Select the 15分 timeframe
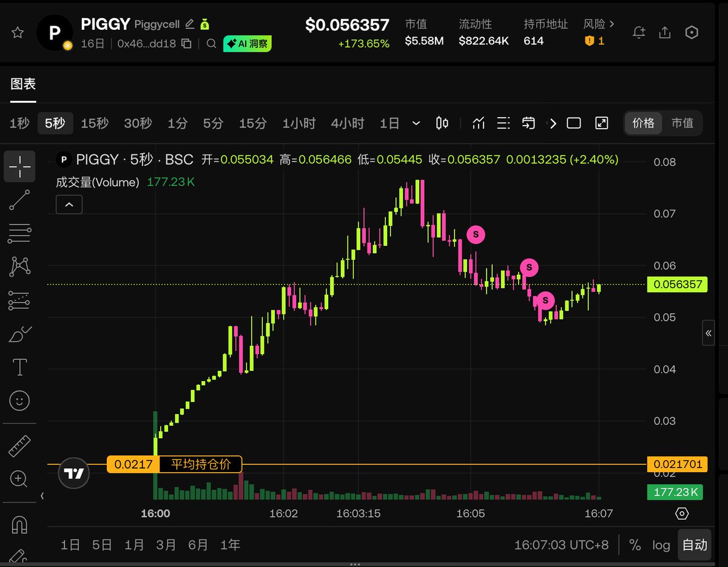The height and width of the screenshot is (567, 728). pyautogui.click(x=253, y=123)
